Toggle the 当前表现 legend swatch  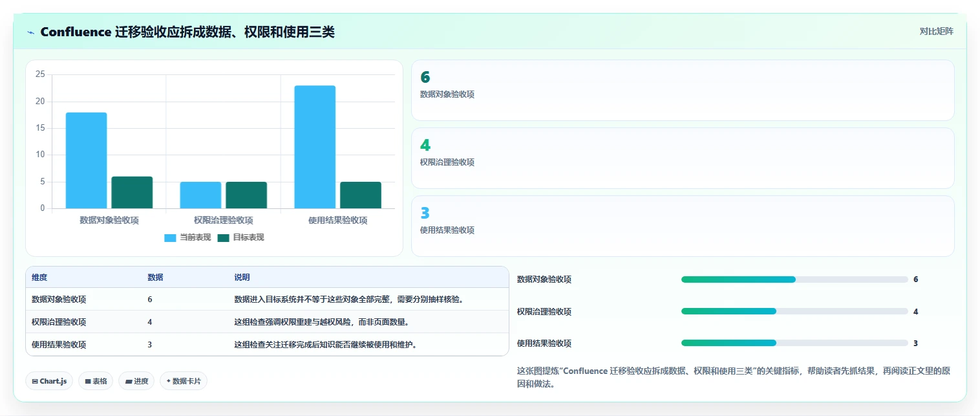coord(170,237)
